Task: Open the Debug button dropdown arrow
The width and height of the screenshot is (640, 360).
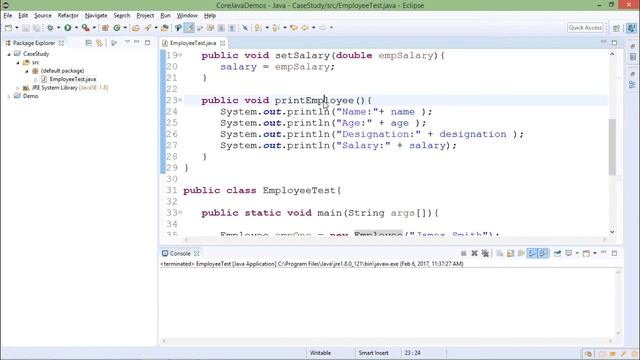Action: coord(58,28)
